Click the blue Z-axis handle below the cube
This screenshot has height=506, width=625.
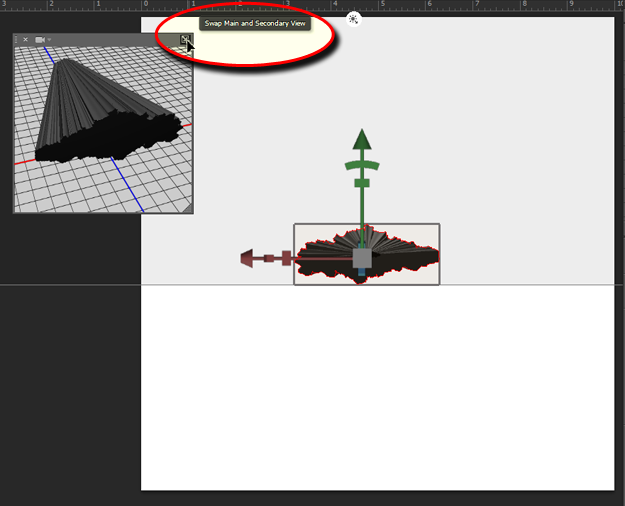pyautogui.click(x=361, y=272)
